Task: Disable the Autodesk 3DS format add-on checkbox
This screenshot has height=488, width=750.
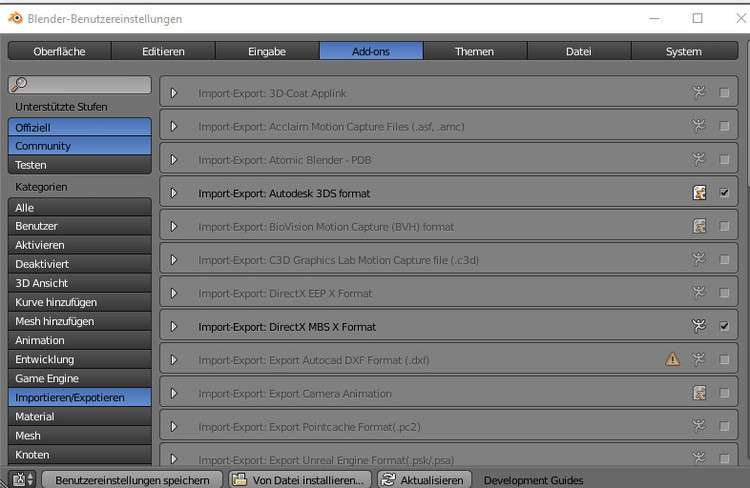Action: 724,193
